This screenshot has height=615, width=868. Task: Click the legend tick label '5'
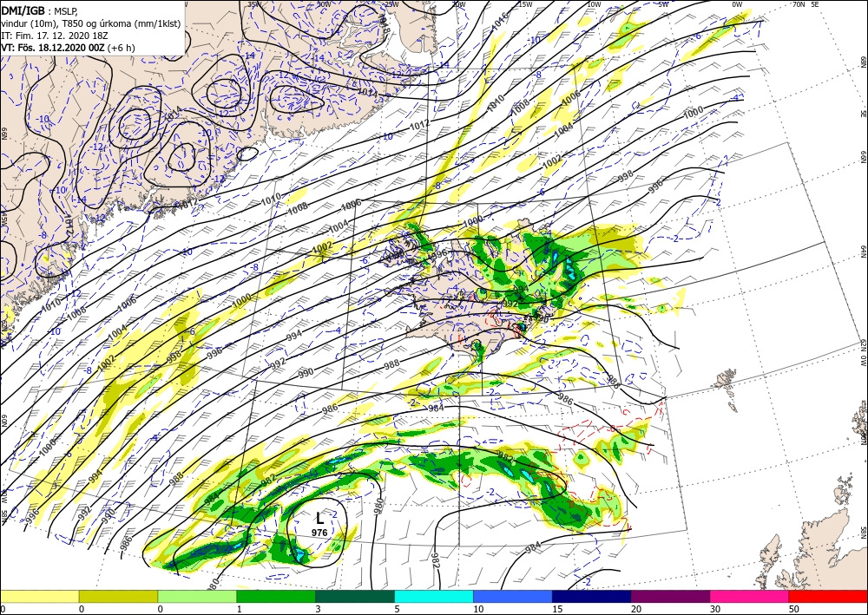(x=397, y=609)
